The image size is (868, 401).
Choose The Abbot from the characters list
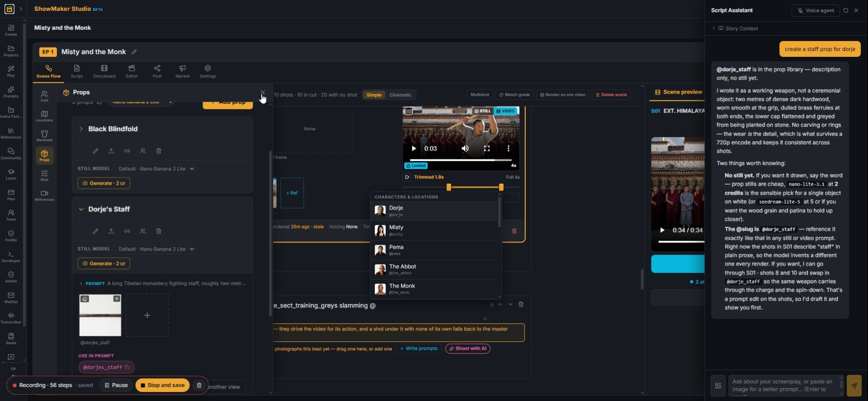tap(434, 270)
